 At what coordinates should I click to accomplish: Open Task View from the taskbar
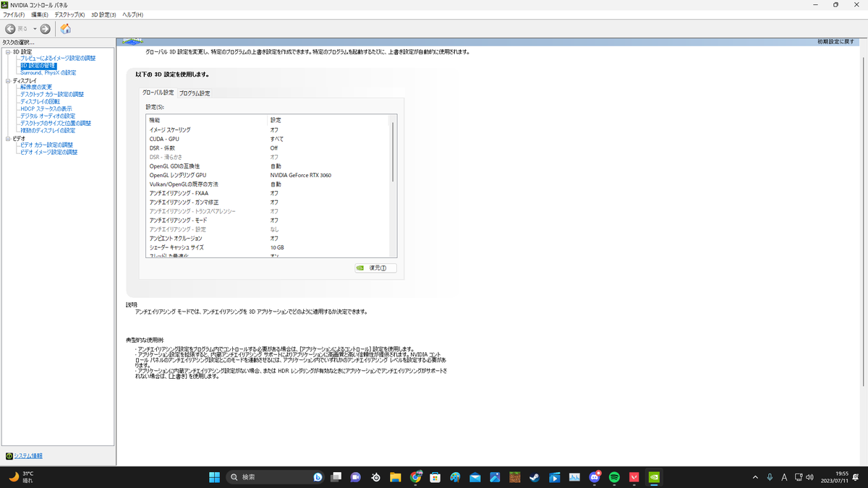click(336, 477)
